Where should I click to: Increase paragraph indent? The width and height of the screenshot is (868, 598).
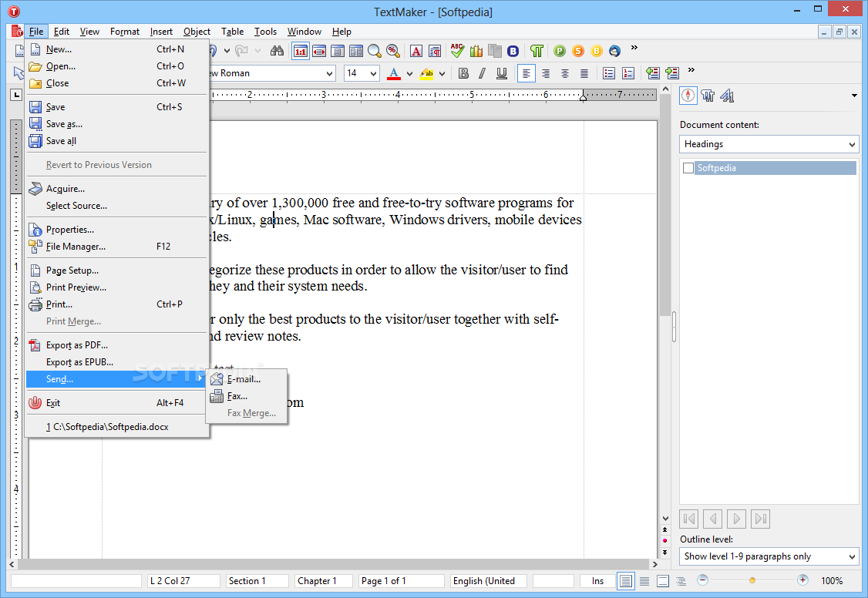[x=672, y=73]
